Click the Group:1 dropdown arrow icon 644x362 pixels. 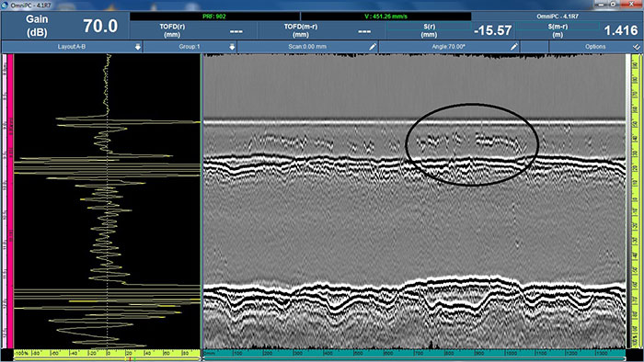pyautogui.click(x=232, y=47)
